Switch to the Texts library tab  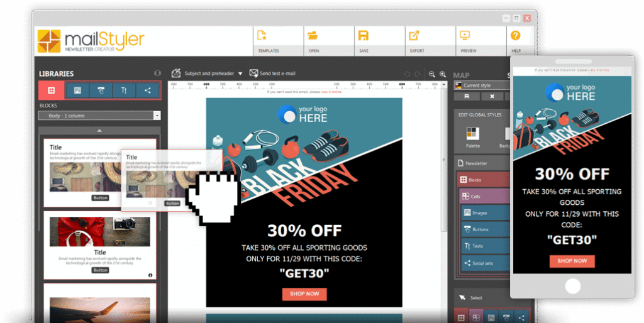124,90
